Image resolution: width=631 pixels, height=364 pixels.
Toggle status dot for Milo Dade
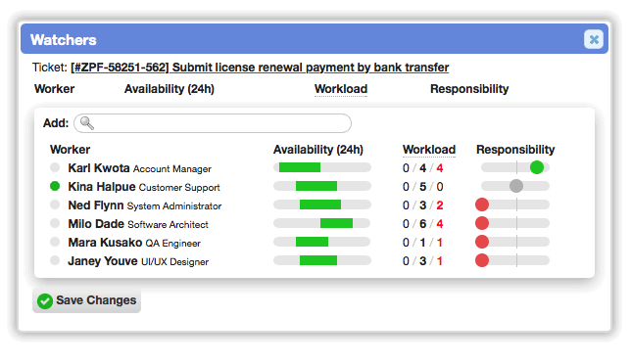point(55,223)
